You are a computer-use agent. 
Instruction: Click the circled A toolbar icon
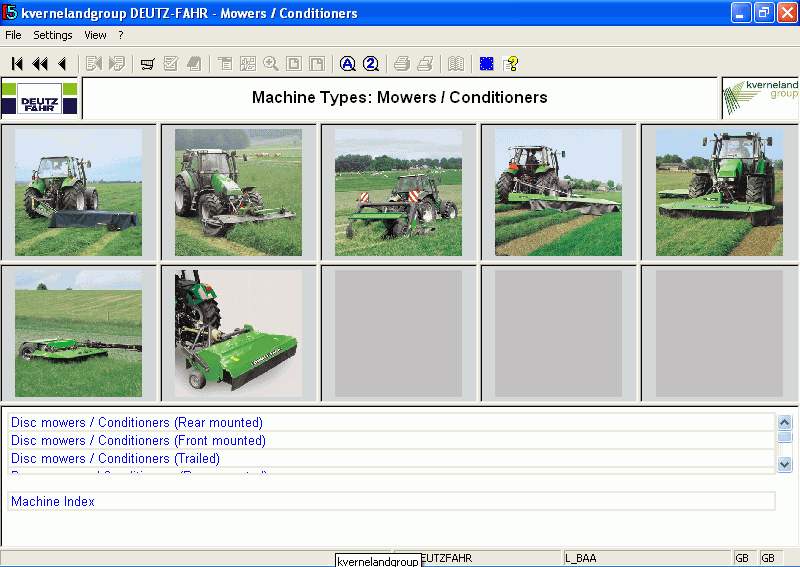[x=347, y=64]
